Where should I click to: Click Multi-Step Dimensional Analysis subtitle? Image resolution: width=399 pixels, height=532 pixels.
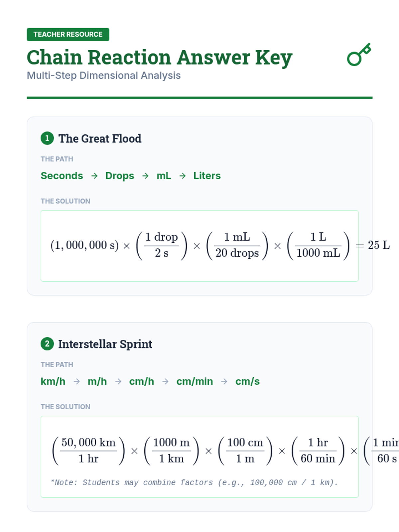[104, 75]
